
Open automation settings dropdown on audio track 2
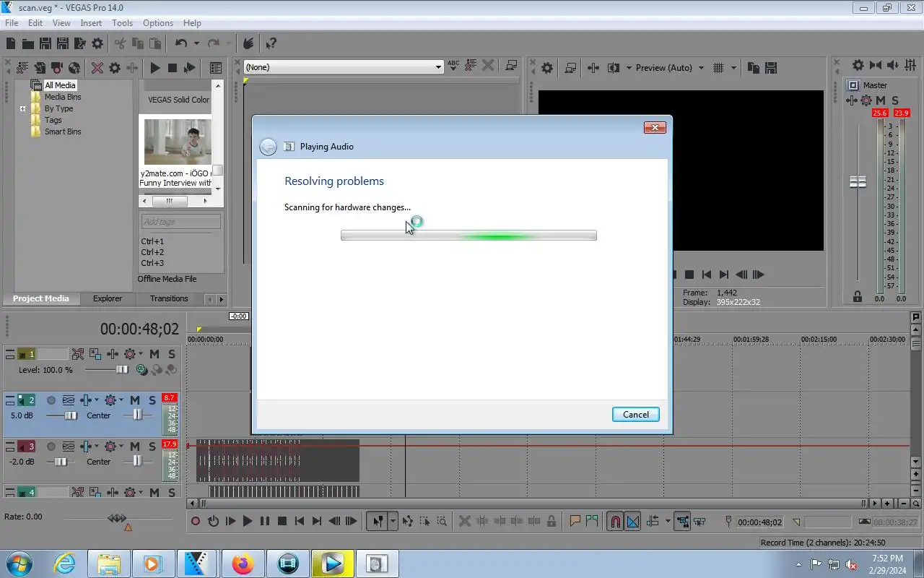(x=121, y=400)
